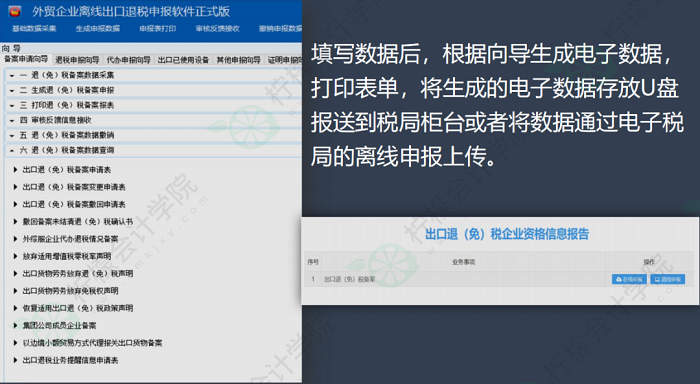This screenshot has height=384, width=700.
Task: Switch to the 备案申请向导 tab
Action: (x=26, y=59)
